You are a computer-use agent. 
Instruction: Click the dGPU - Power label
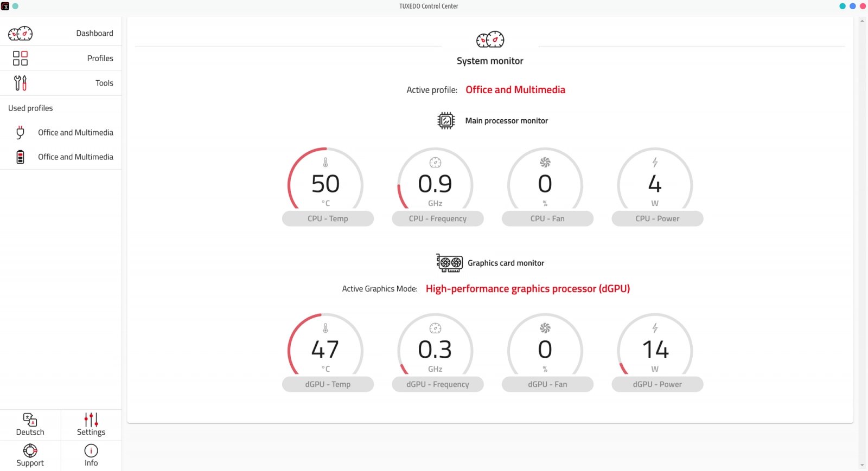tap(658, 384)
